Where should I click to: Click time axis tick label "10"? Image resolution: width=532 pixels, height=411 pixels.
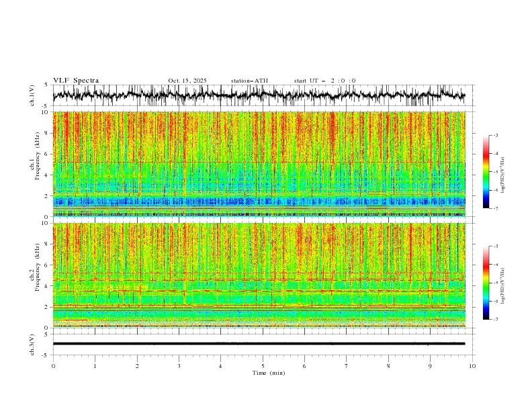(x=472, y=366)
